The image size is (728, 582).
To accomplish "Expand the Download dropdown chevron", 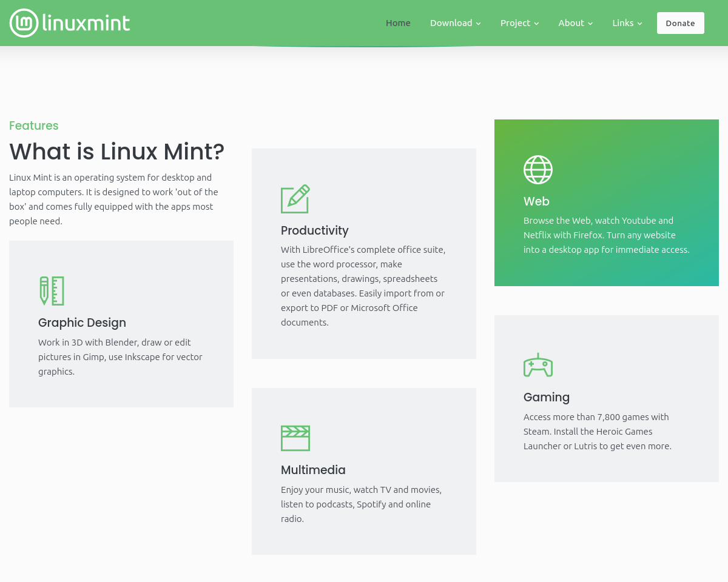I will (478, 24).
